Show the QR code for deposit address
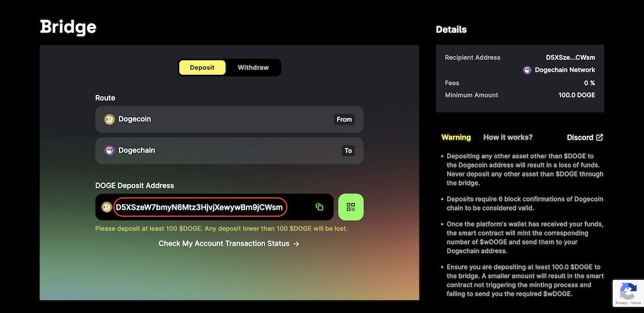Viewport: 644px width, 313px height. coord(351,207)
